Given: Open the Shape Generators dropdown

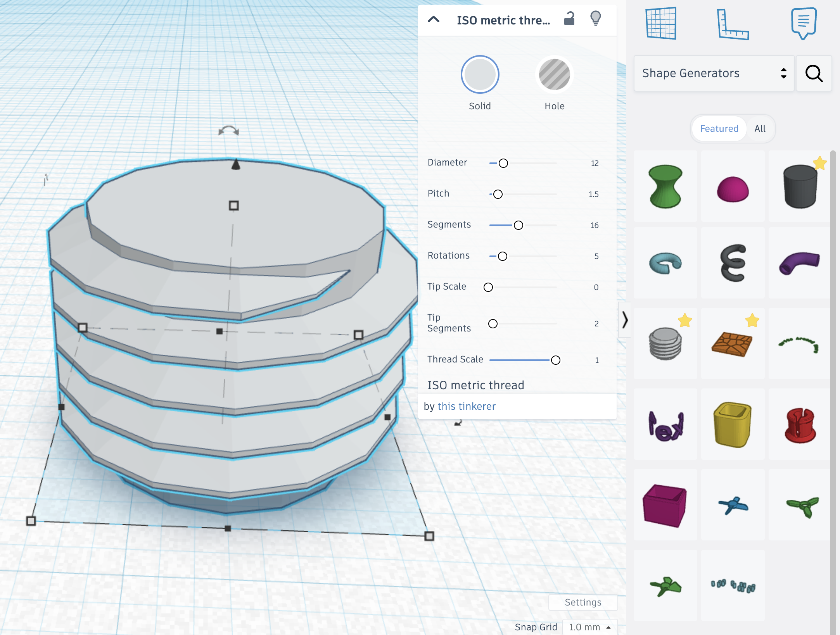Looking at the screenshot, I should click(714, 73).
